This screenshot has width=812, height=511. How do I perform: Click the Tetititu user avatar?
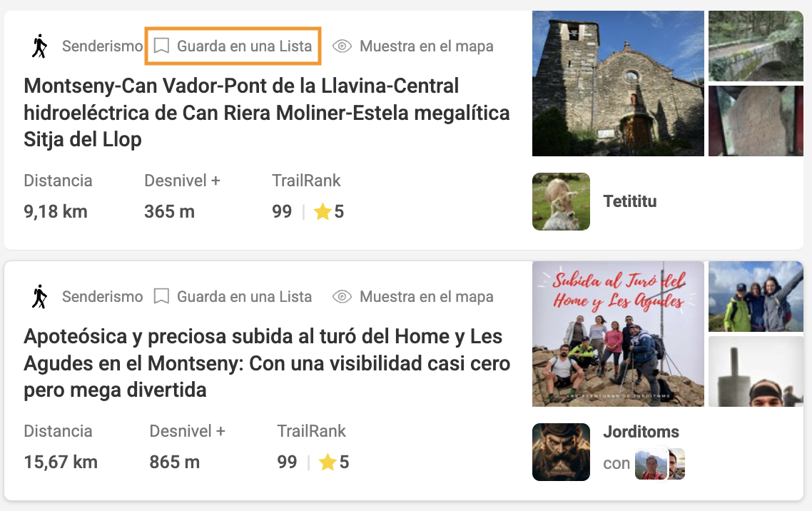click(x=561, y=201)
